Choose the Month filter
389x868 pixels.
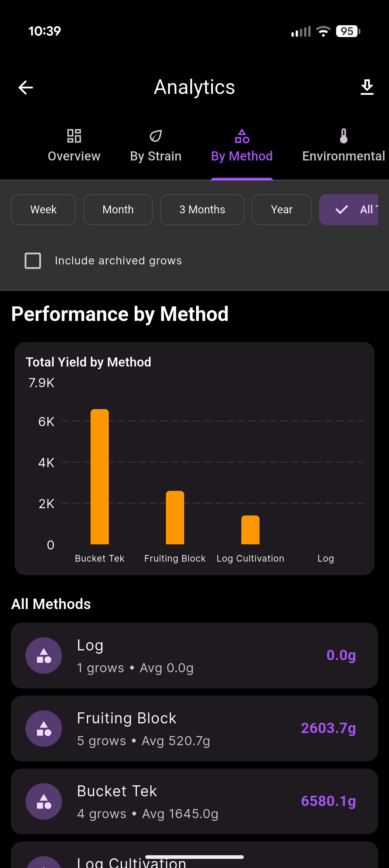pyautogui.click(x=118, y=210)
